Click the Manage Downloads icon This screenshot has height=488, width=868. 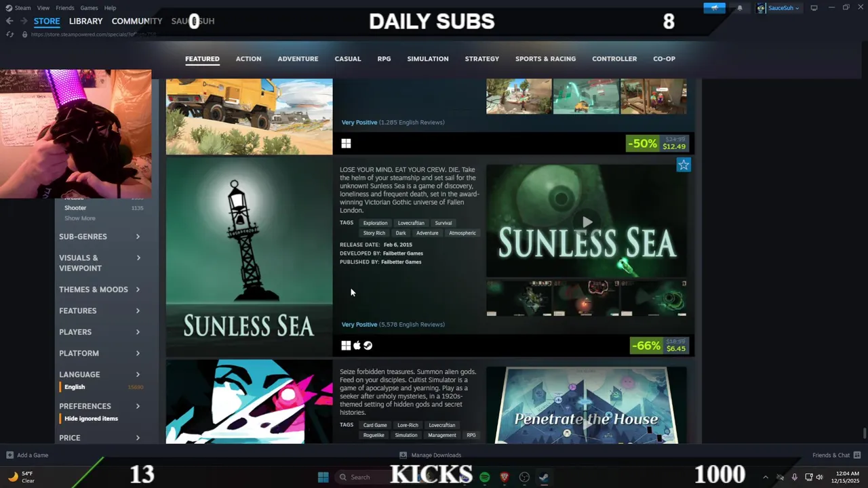point(403,455)
